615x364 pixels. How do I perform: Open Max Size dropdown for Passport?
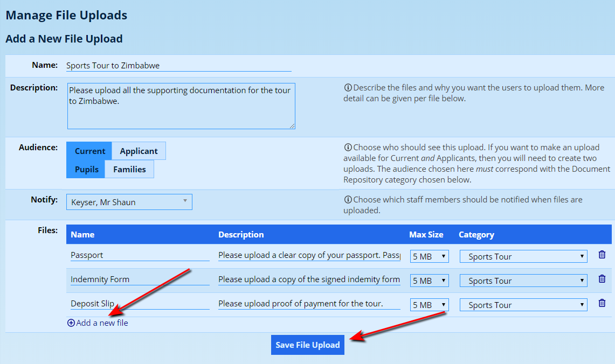point(429,256)
